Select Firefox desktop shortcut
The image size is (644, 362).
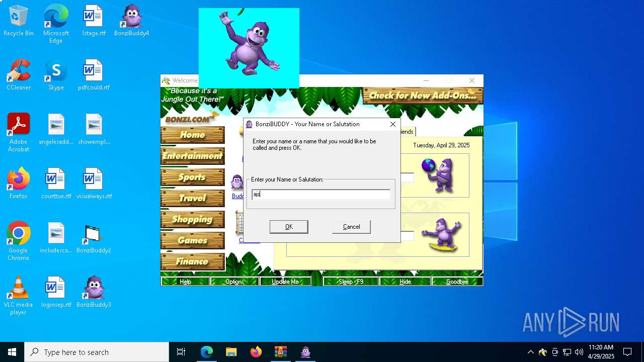(x=19, y=184)
